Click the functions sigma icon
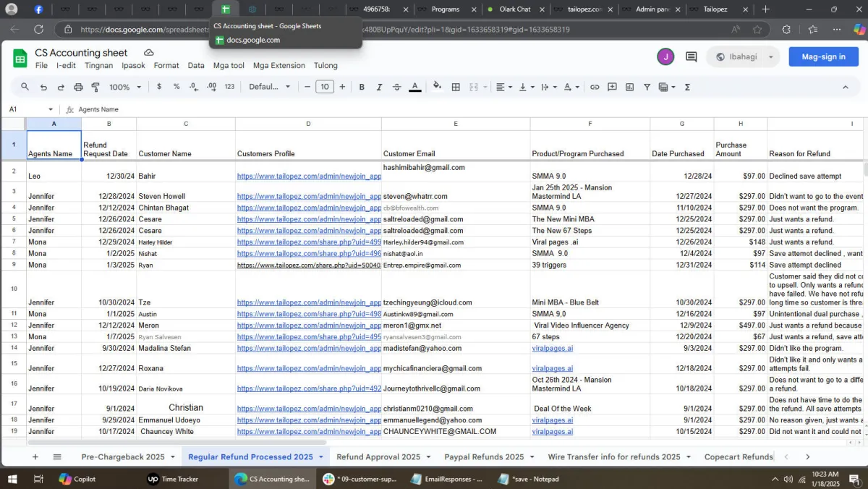The width and height of the screenshot is (868, 489). click(687, 87)
